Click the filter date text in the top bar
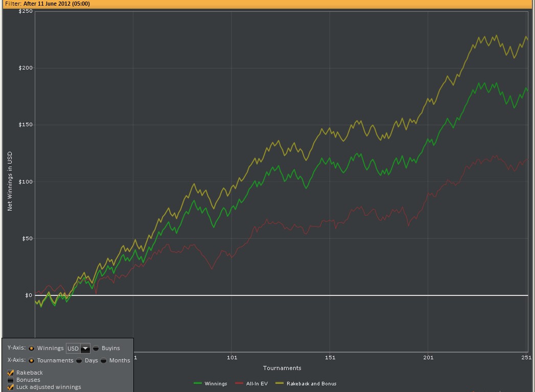535x392 pixels. [56, 4]
